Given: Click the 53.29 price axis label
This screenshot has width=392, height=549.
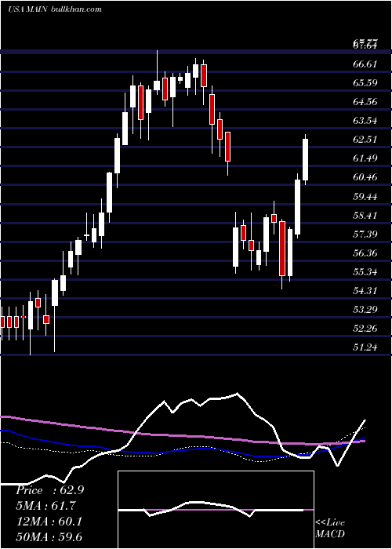Looking at the screenshot, I should click(x=365, y=310).
